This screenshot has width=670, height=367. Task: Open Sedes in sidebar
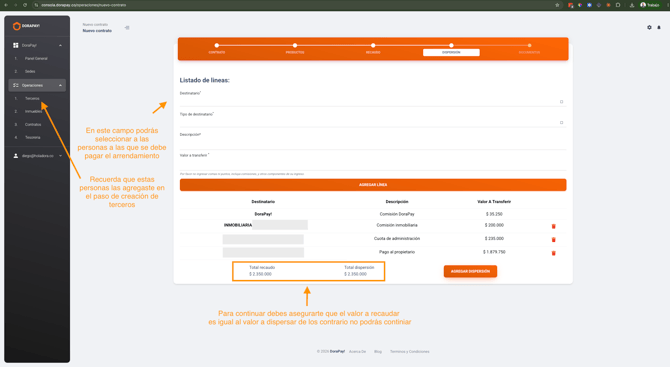30,71
